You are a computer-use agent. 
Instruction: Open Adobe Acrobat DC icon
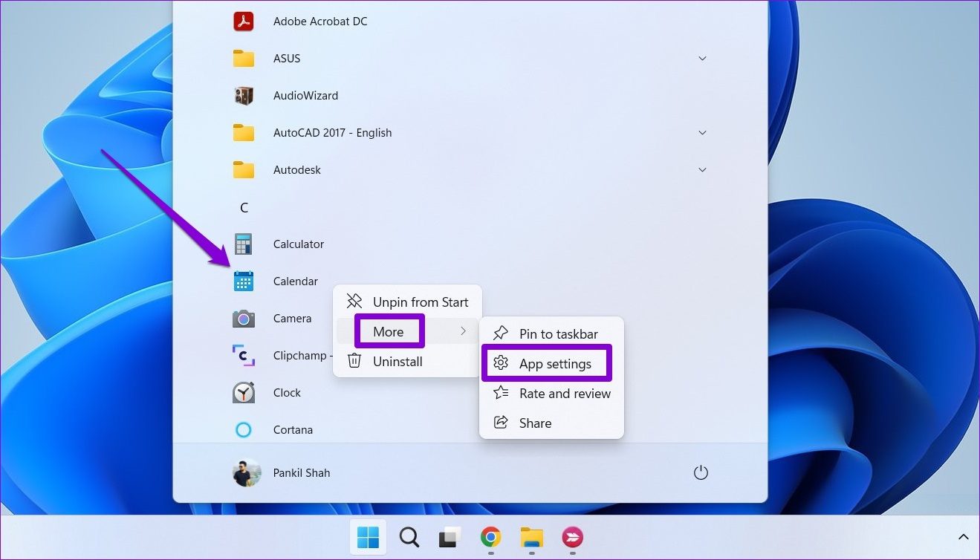click(244, 21)
